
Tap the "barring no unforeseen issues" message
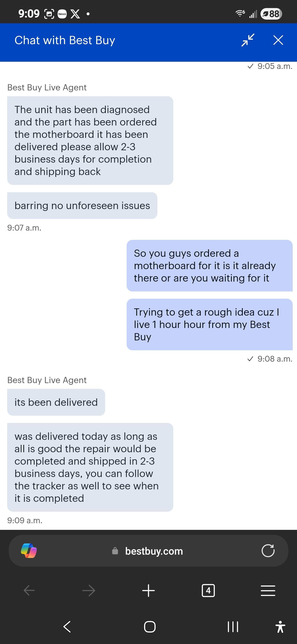click(82, 206)
